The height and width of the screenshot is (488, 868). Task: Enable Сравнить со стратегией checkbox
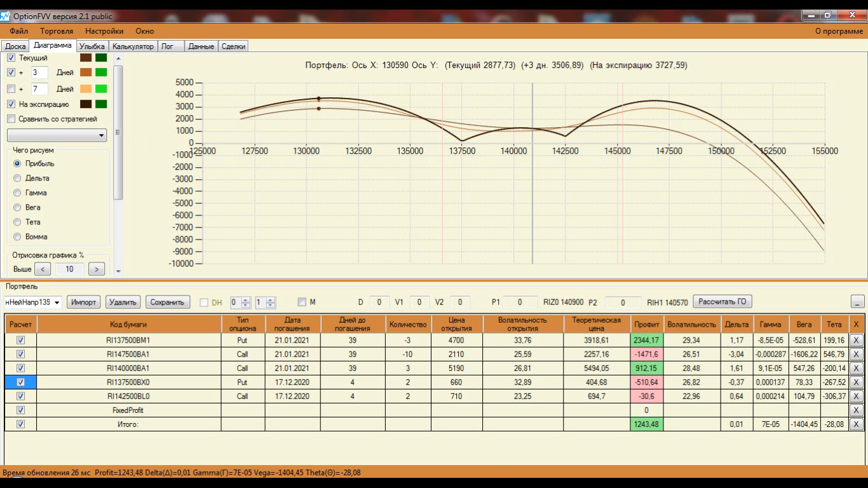coord(11,119)
